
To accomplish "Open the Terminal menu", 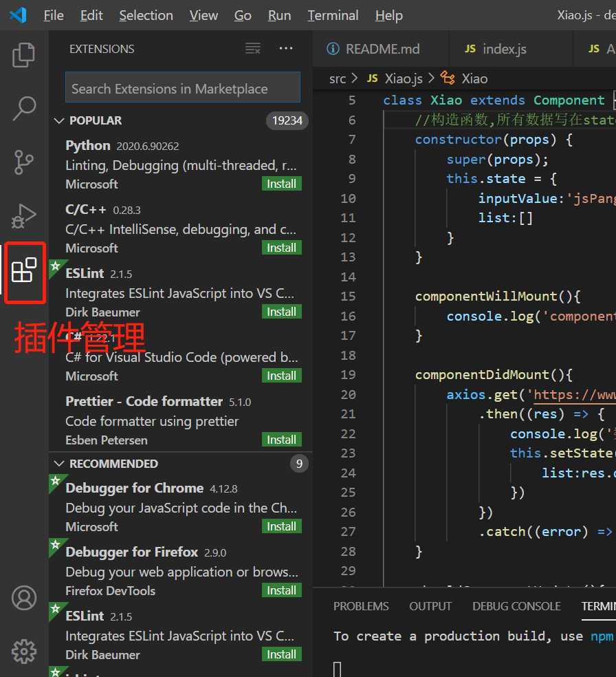I will click(333, 16).
